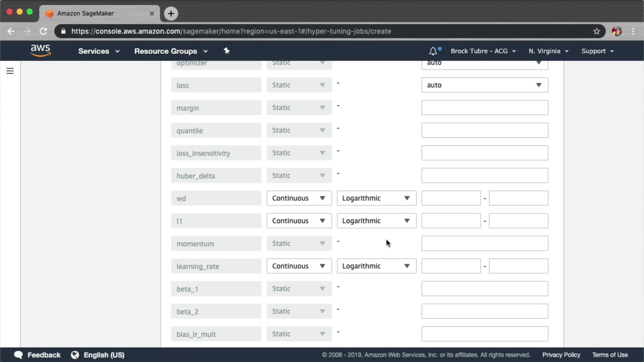Screen dimensions: 644x362
Task: Click the pin shortcuts icon in navbar
Action: coord(227,51)
